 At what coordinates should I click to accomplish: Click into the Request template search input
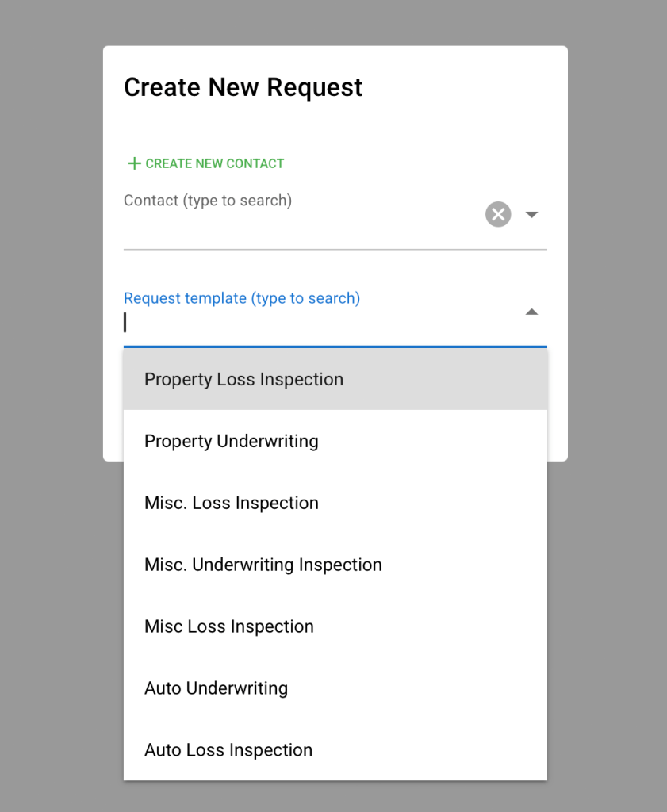click(x=317, y=324)
